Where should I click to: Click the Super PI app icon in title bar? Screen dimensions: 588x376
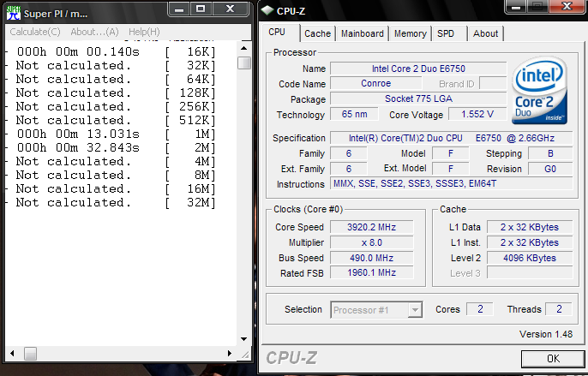pyautogui.click(x=14, y=14)
